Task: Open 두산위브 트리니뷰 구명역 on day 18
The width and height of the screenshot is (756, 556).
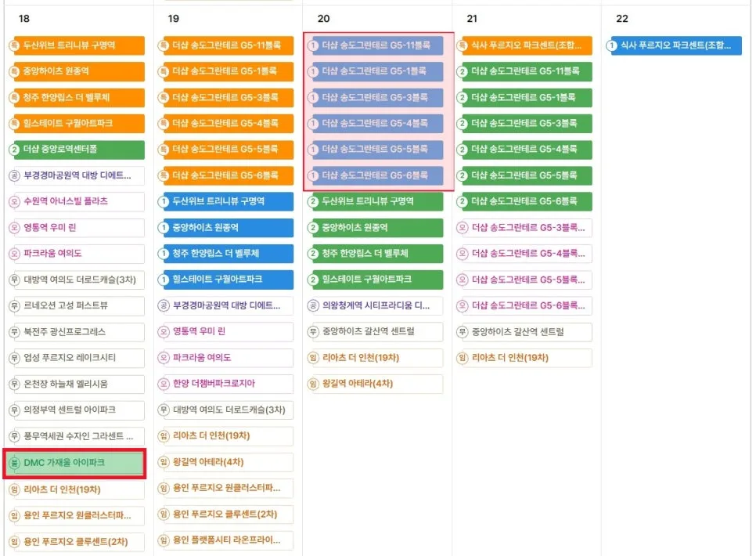Action: 77,45
